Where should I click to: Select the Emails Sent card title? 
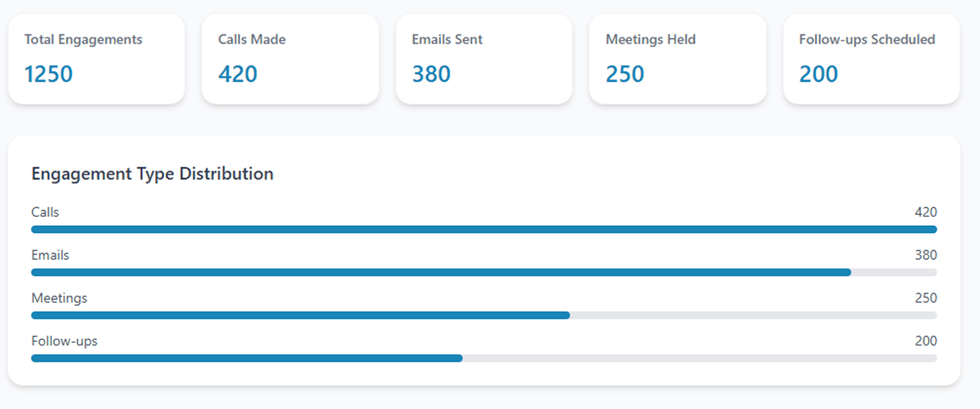pos(447,39)
